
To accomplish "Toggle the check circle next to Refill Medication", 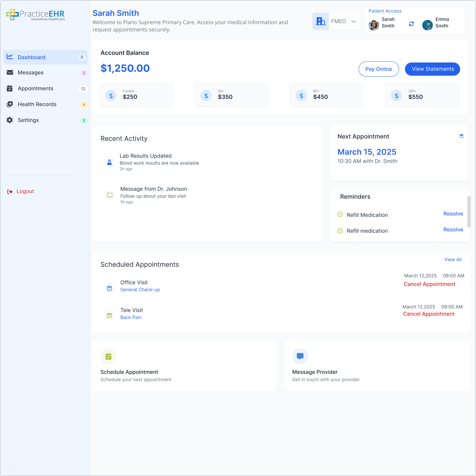I will (340, 214).
